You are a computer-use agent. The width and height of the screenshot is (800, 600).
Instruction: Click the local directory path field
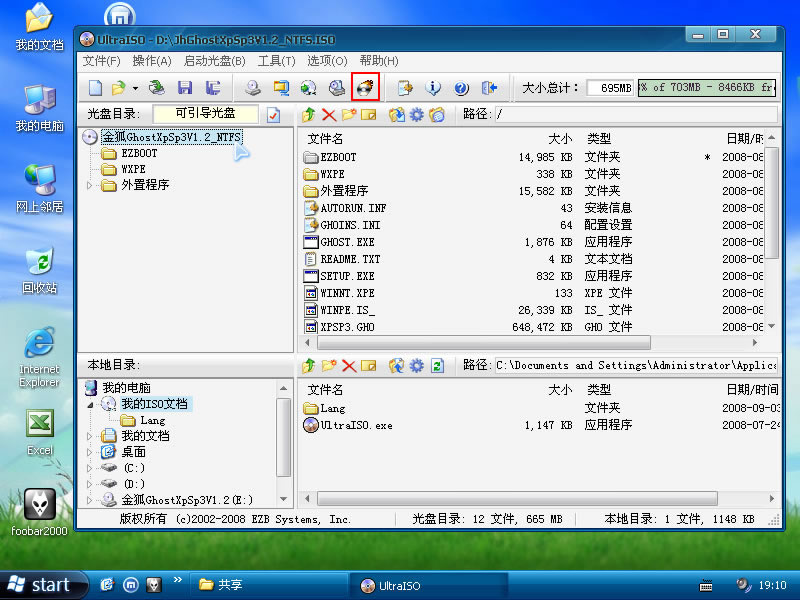pyautogui.click(x=637, y=365)
